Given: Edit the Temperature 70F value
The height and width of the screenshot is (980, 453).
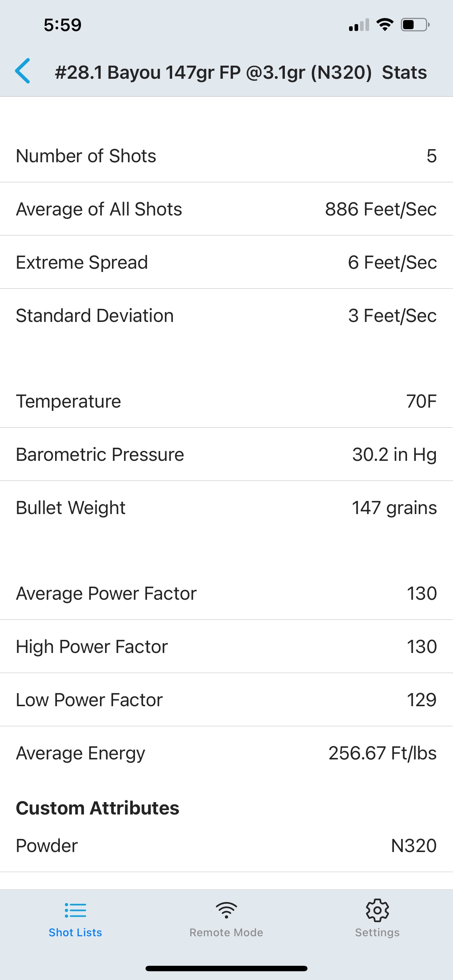Looking at the screenshot, I should click(x=421, y=401).
